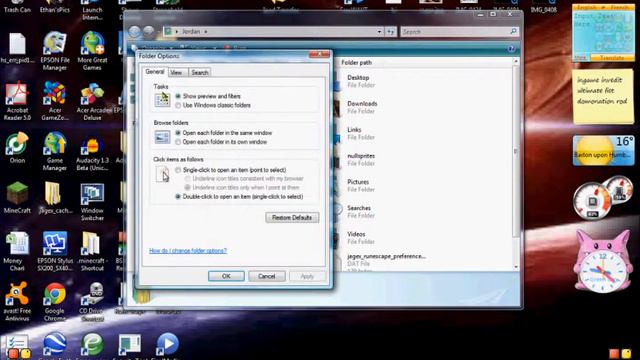640x360 pixels.
Task: Launch avast! Free Antivirus
Action: (17, 301)
